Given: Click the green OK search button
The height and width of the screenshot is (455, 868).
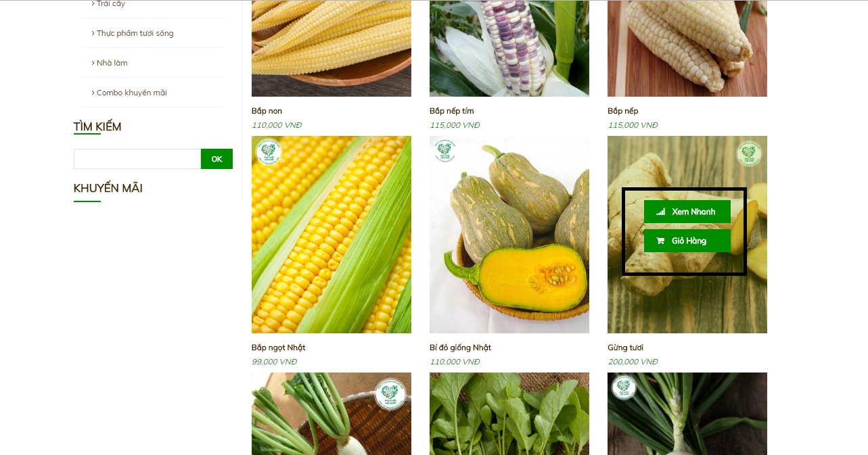Looking at the screenshot, I should click(216, 159).
